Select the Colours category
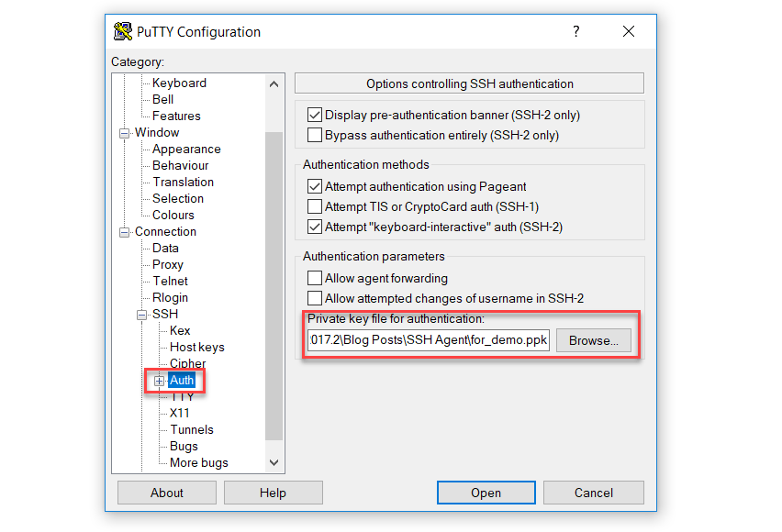 tap(175, 215)
